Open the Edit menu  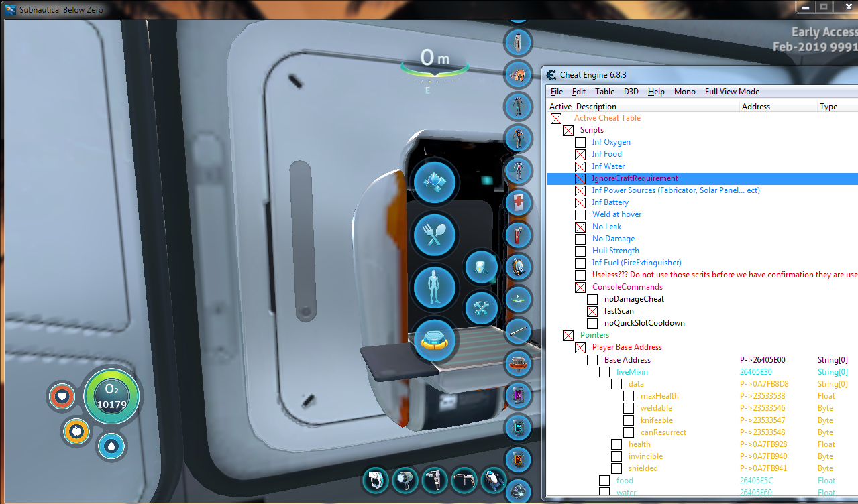point(579,92)
